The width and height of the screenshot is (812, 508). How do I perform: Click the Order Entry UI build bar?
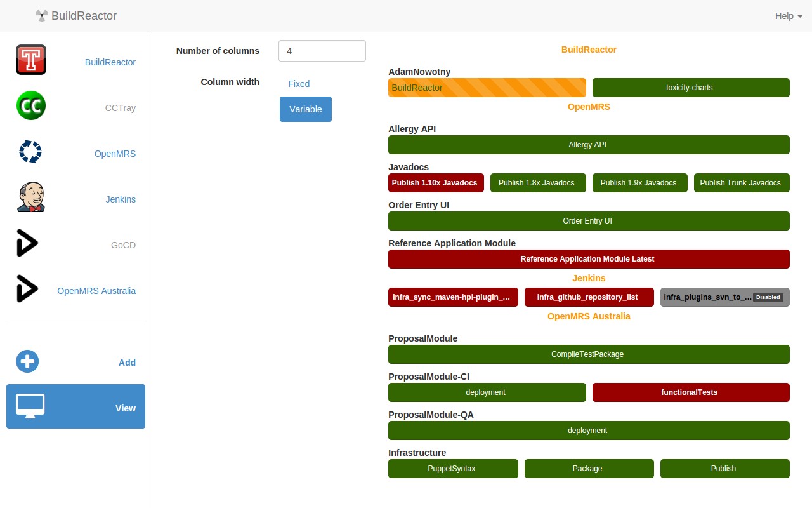(589, 221)
